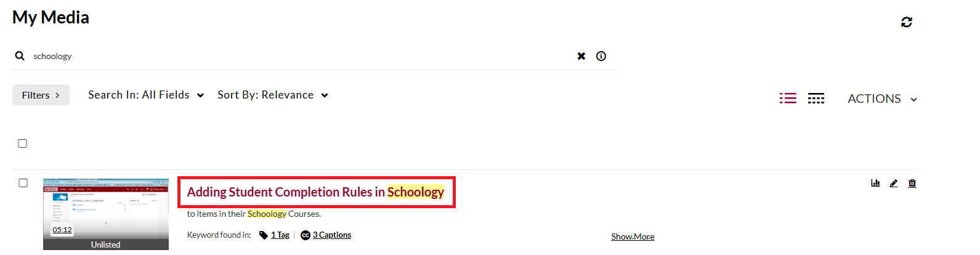Open the search info icon
Image resolution: width=980 pixels, height=255 pixels.
[x=601, y=56]
